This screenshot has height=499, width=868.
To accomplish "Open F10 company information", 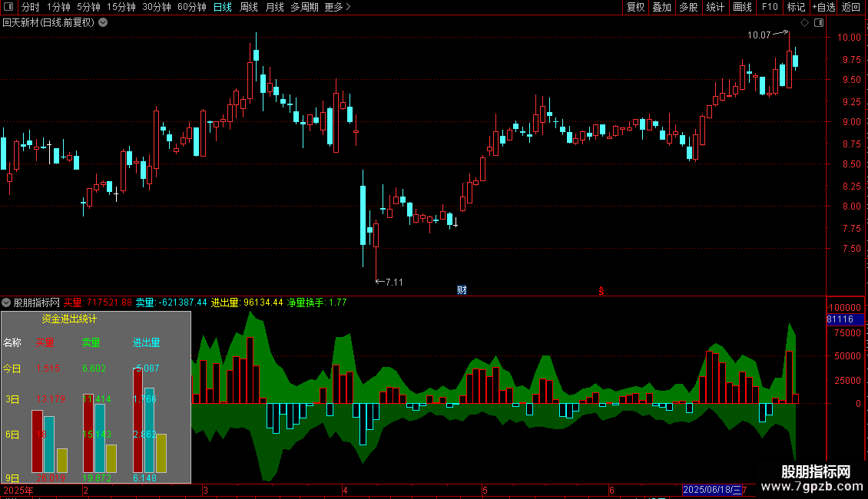I will click(770, 7).
